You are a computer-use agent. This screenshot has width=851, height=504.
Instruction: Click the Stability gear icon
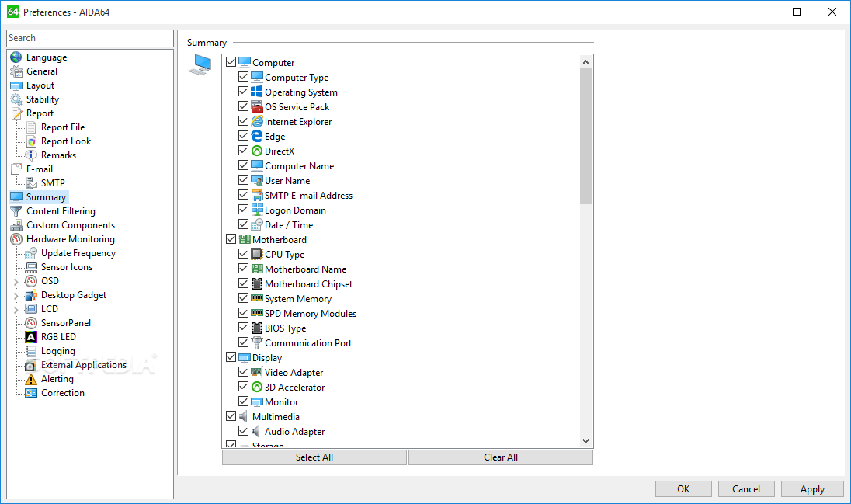16,99
